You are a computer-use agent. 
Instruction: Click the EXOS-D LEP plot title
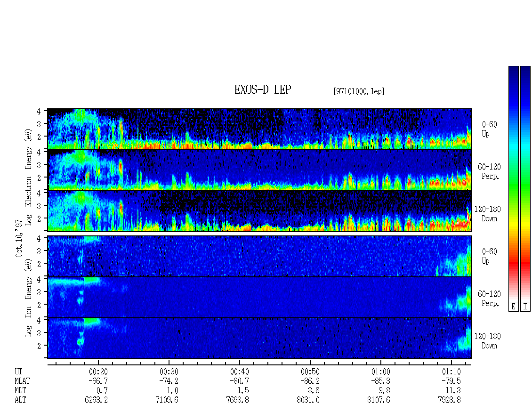click(263, 89)
